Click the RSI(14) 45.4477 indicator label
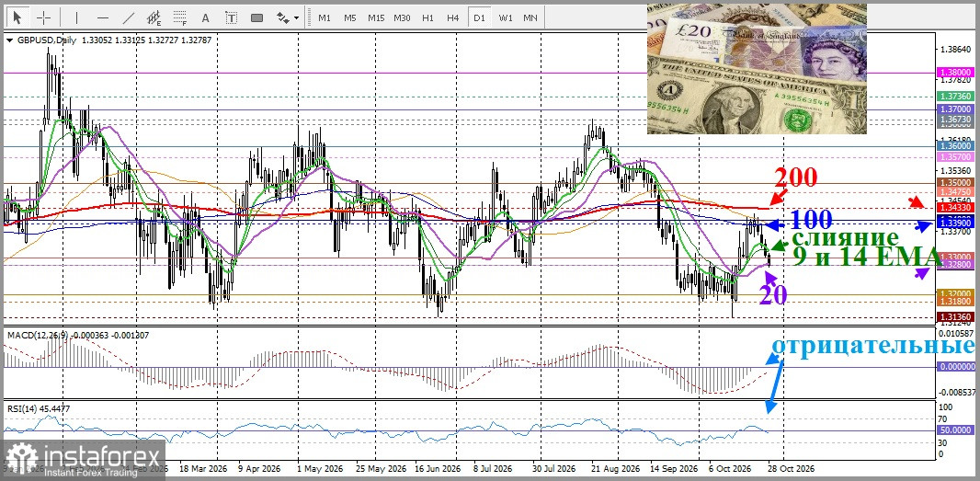Image resolution: width=980 pixels, height=481 pixels. point(39,408)
